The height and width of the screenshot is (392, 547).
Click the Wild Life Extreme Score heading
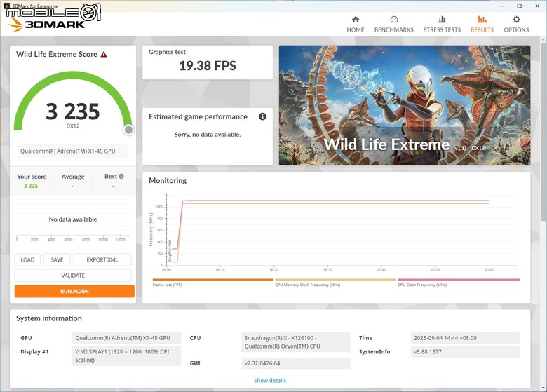[x=57, y=55]
